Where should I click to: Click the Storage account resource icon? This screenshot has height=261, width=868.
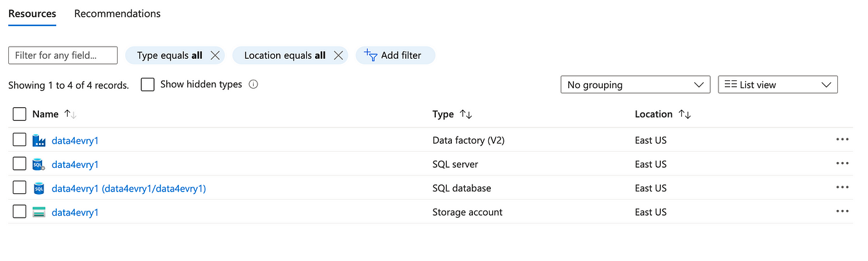point(39,213)
